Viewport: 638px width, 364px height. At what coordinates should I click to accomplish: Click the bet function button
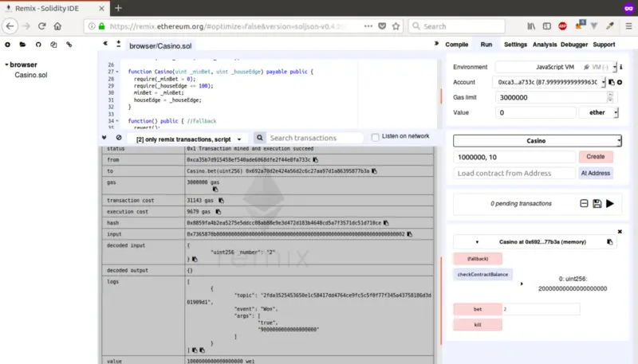pyautogui.click(x=478, y=309)
